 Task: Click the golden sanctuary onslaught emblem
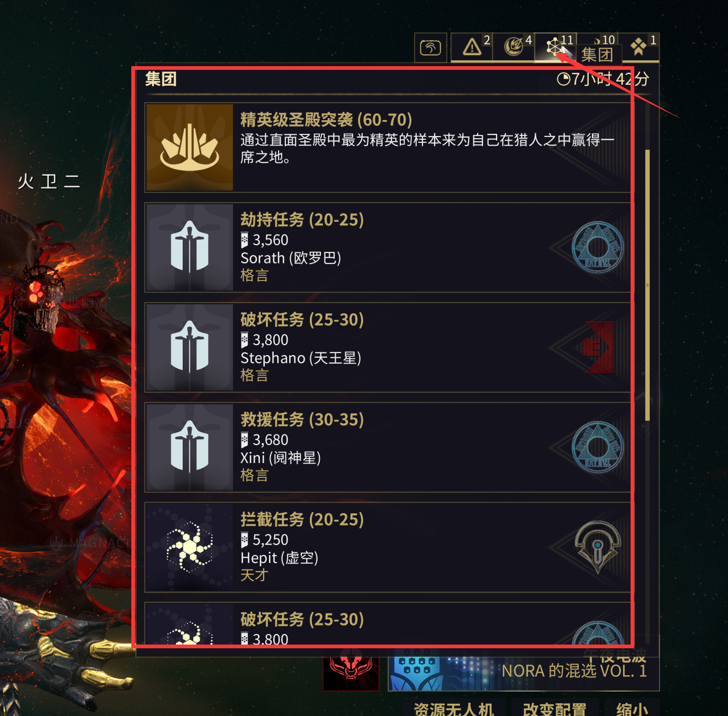190,148
